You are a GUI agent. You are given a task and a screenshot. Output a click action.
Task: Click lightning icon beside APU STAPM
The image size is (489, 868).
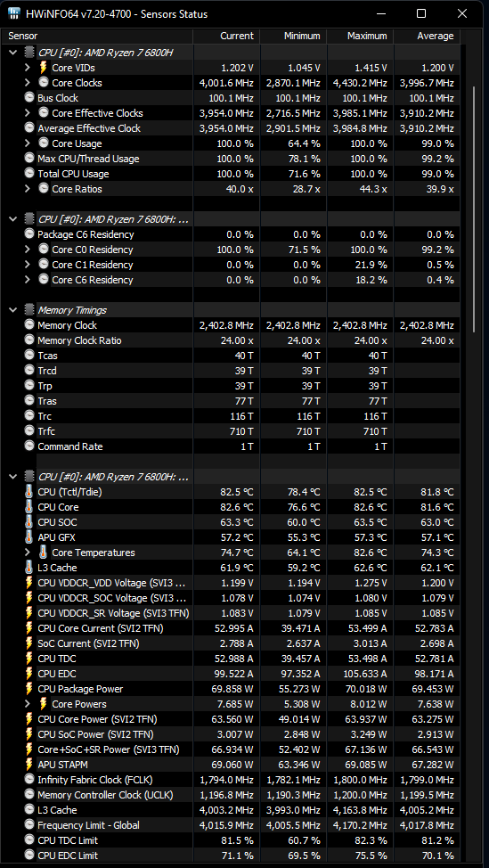pyautogui.click(x=29, y=765)
